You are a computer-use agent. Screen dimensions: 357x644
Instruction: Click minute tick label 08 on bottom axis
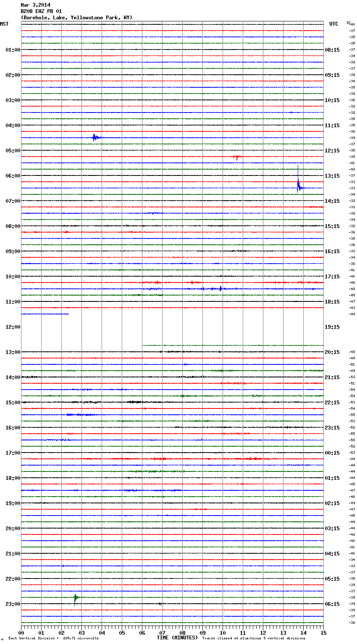tap(182, 633)
